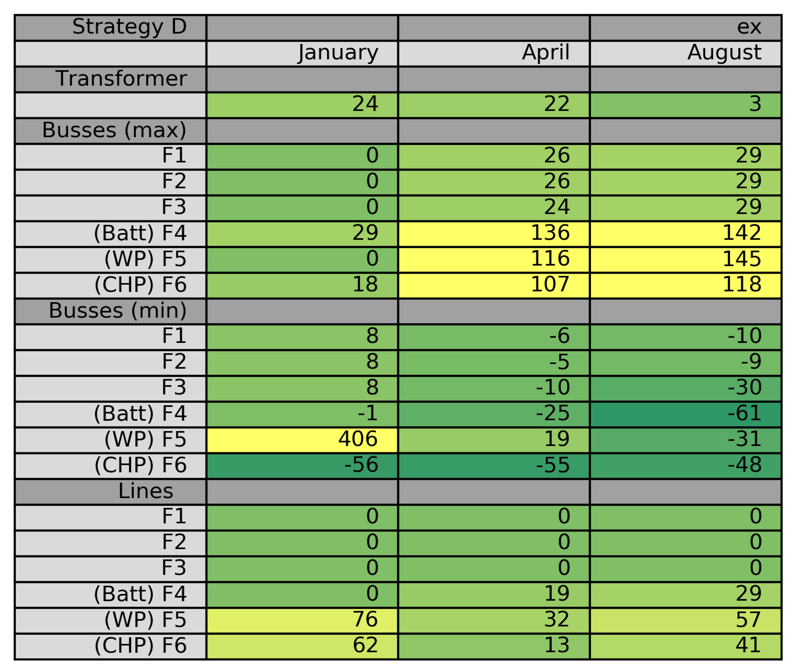This screenshot has width=797, height=672.
Task: Select the yellow cell with value 136
Action: [x=494, y=234]
